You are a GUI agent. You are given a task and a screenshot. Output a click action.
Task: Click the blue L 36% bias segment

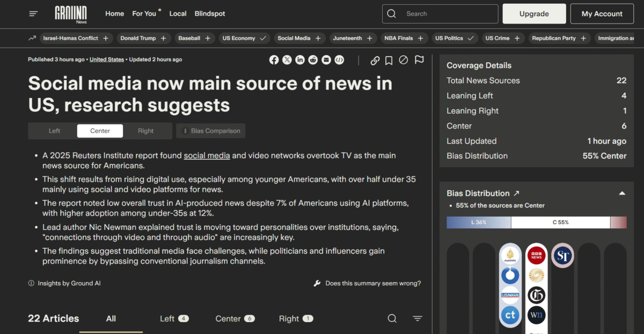(x=479, y=222)
